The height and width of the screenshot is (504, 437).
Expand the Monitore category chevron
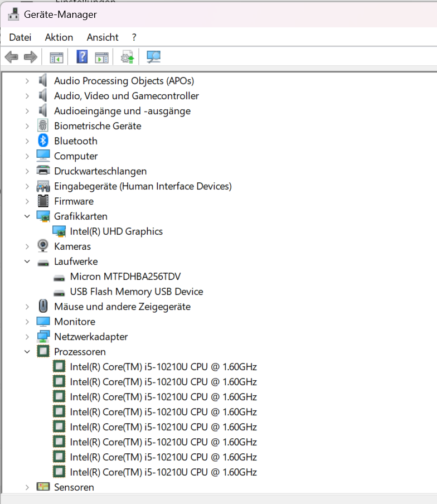pos(27,322)
